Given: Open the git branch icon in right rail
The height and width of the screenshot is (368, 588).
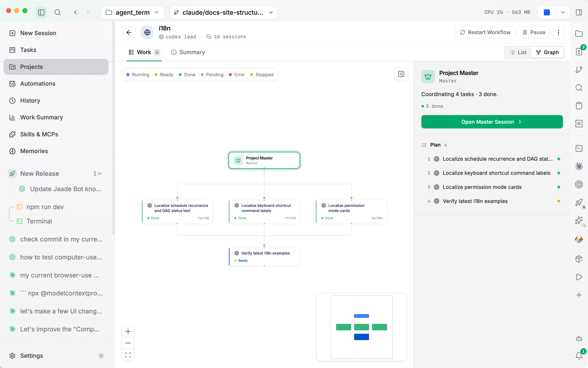Looking at the screenshot, I should tap(579, 70).
